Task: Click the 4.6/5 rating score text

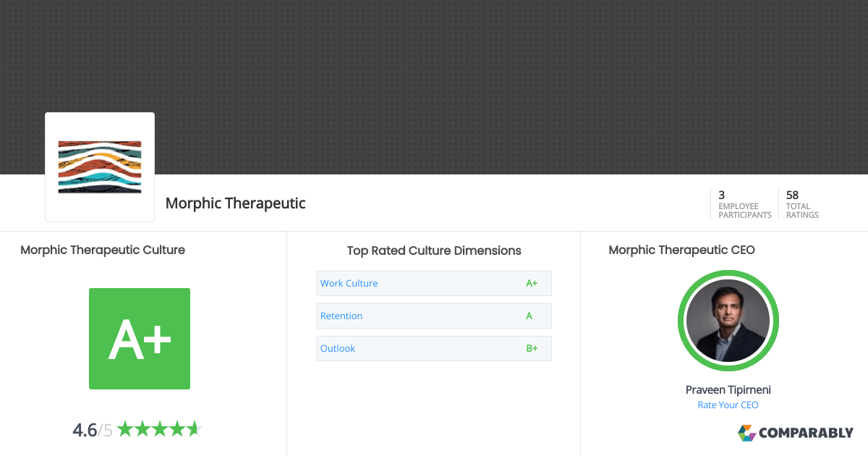Action: pos(93,430)
